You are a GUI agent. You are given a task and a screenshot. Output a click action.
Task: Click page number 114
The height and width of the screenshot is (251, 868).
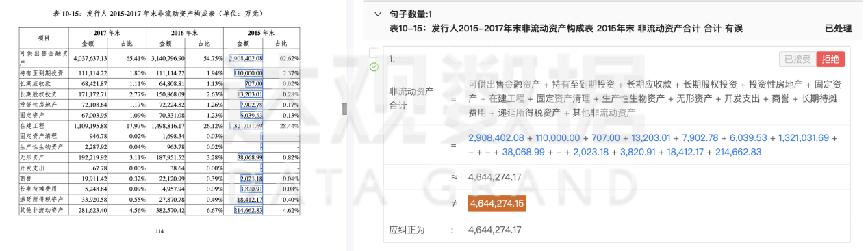[x=159, y=231]
